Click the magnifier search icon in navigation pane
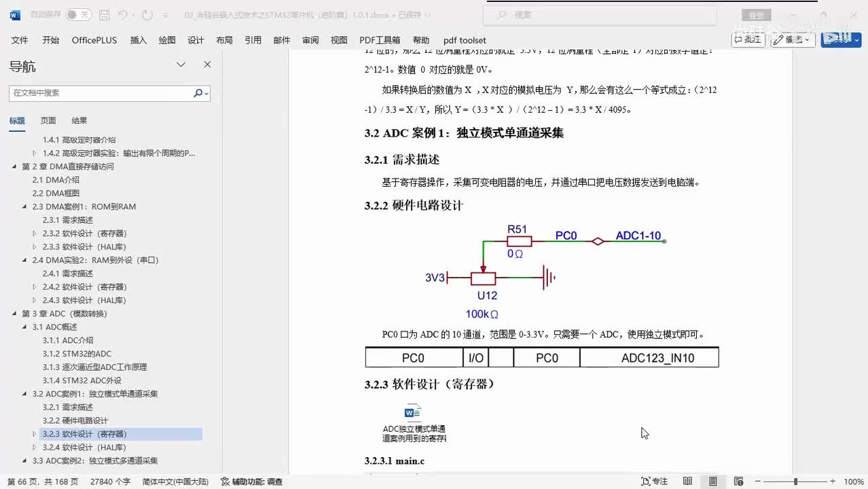Image resolution: width=868 pixels, height=489 pixels. [200, 93]
